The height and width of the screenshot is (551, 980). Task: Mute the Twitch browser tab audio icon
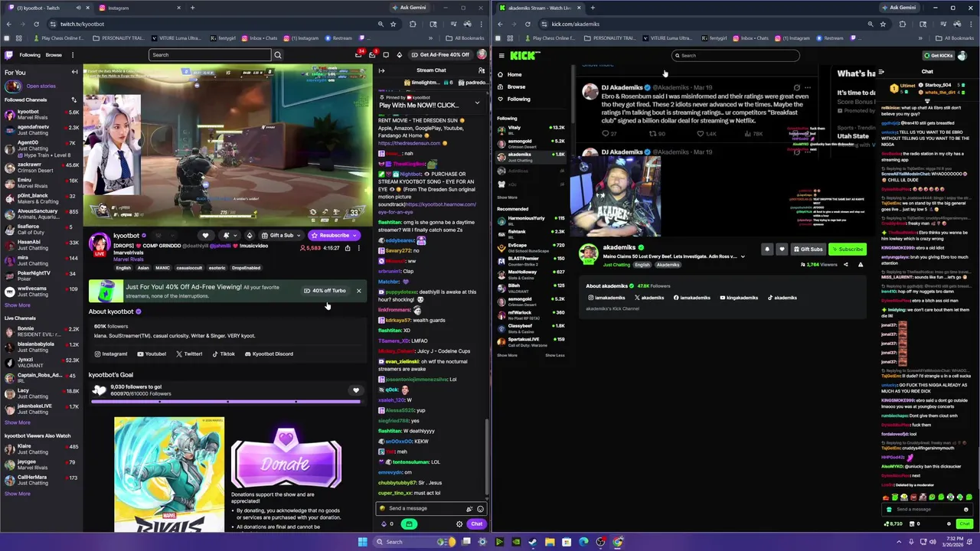[x=78, y=8]
